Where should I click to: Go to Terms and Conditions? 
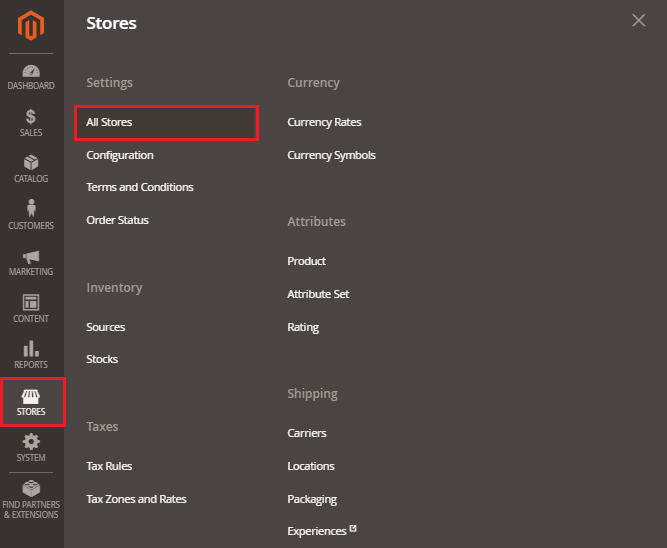point(140,187)
